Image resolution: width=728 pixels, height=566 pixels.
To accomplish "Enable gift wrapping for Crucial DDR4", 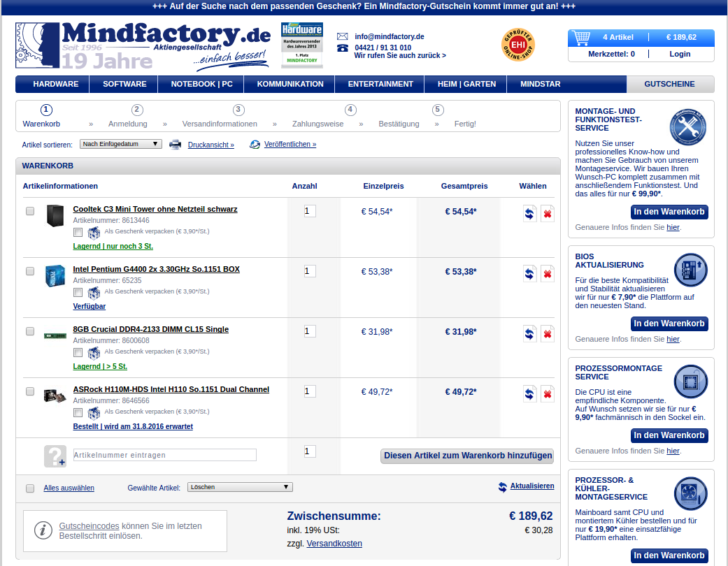I will (x=78, y=353).
